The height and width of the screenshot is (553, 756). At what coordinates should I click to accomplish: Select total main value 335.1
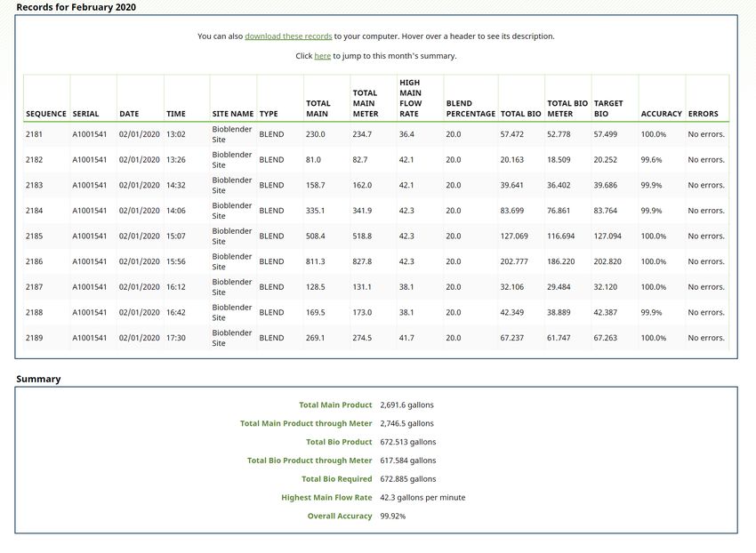316,211
